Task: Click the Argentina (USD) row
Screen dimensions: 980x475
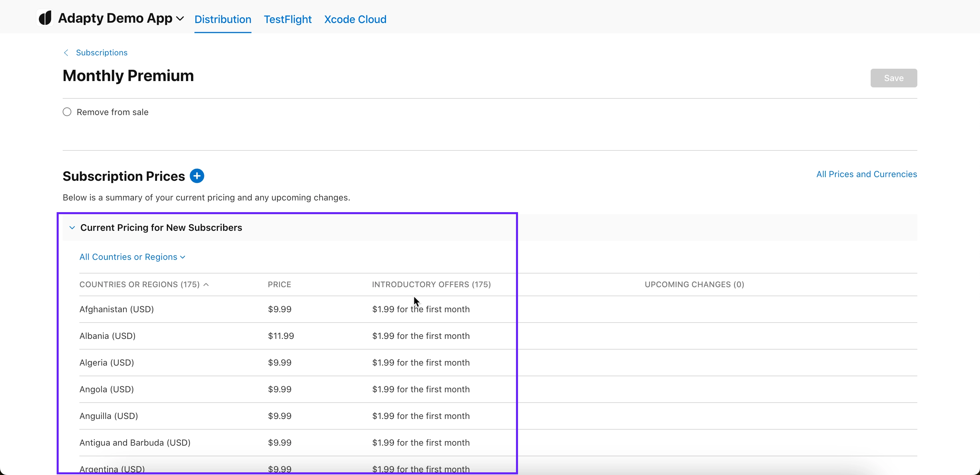Action: pyautogui.click(x=112, y=469)
